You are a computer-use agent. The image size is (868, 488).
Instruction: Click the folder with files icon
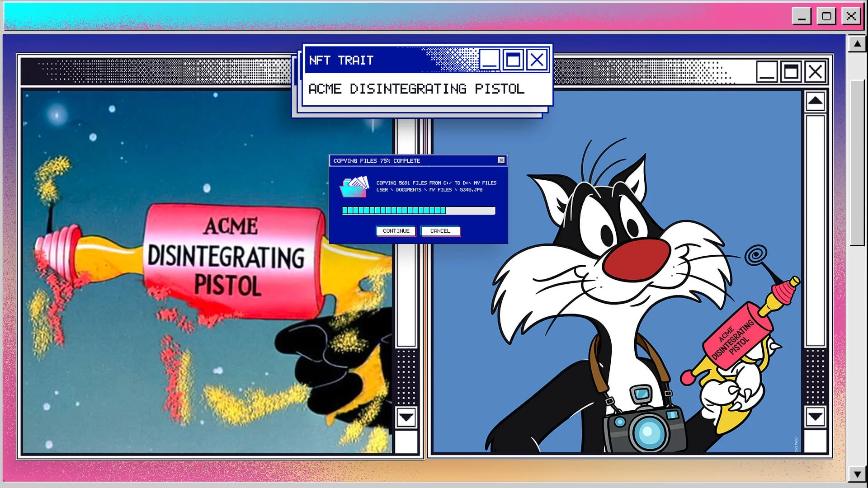[x=353, y=187]
